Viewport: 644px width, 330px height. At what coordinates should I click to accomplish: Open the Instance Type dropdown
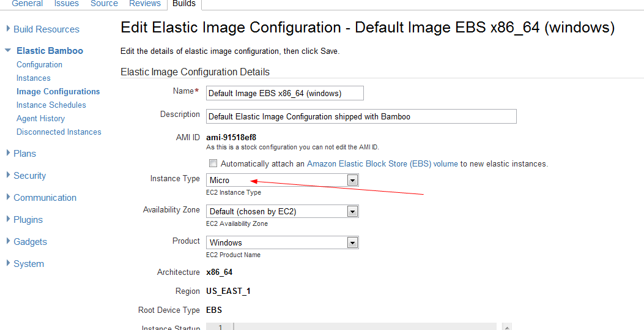[x=352, y=181]
